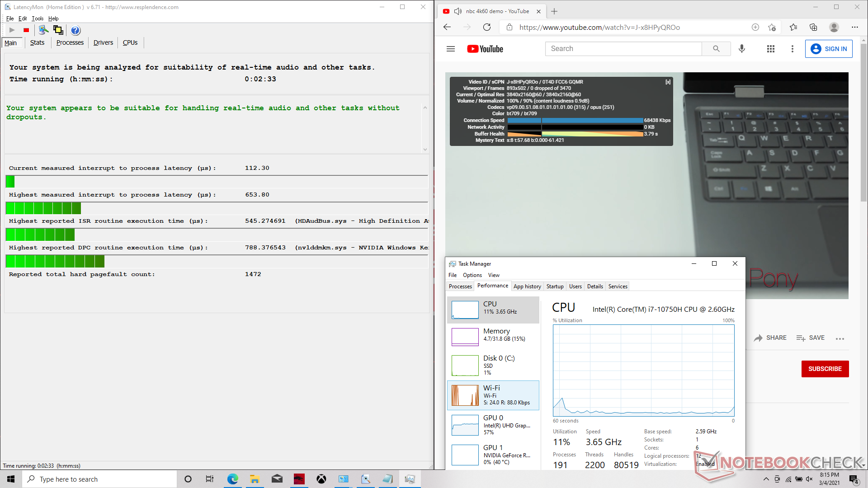Viewport: 868px width, 488px height.
Task: Switch to the Drivers tab in LatencyMon
Action: pos(103,42)
